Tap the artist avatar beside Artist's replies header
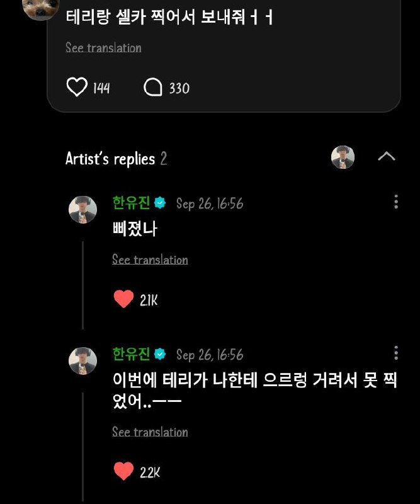This screenshot has width=420, height=504. click(343, 157)
